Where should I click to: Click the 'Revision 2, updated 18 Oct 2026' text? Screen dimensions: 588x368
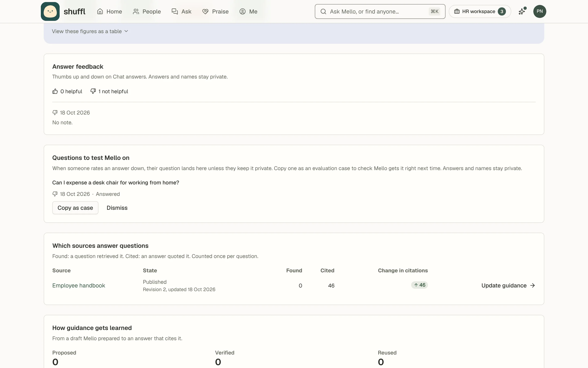click(x=179, y=289)
